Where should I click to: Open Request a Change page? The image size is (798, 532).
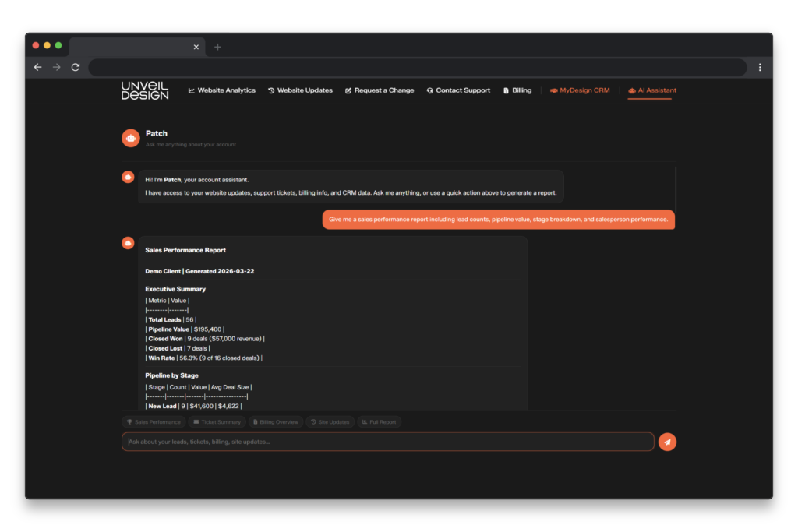[380, 90]
